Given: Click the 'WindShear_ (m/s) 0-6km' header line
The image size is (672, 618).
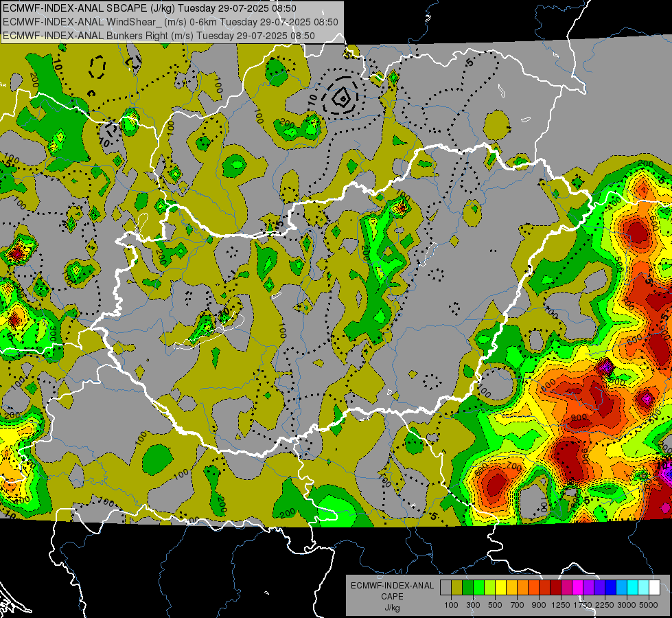Looking at the screenshot, I should click(x=170, y=22).
